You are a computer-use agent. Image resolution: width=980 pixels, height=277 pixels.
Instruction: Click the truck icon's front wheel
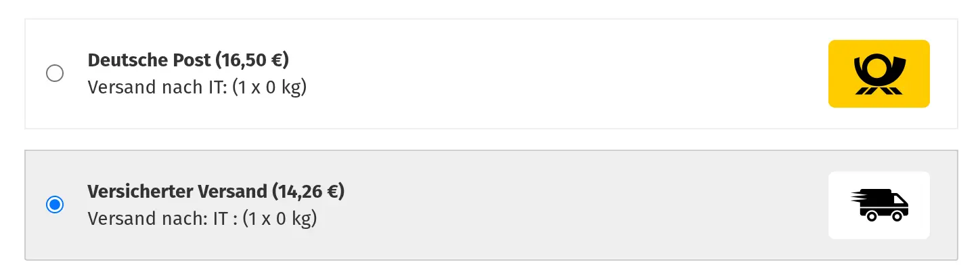click(897, 215)
